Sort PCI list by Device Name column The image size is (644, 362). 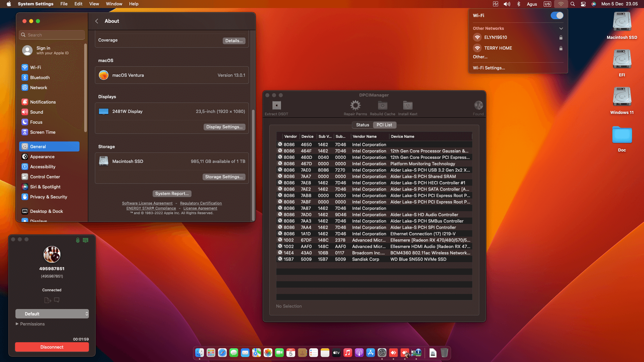click(430, 136)
